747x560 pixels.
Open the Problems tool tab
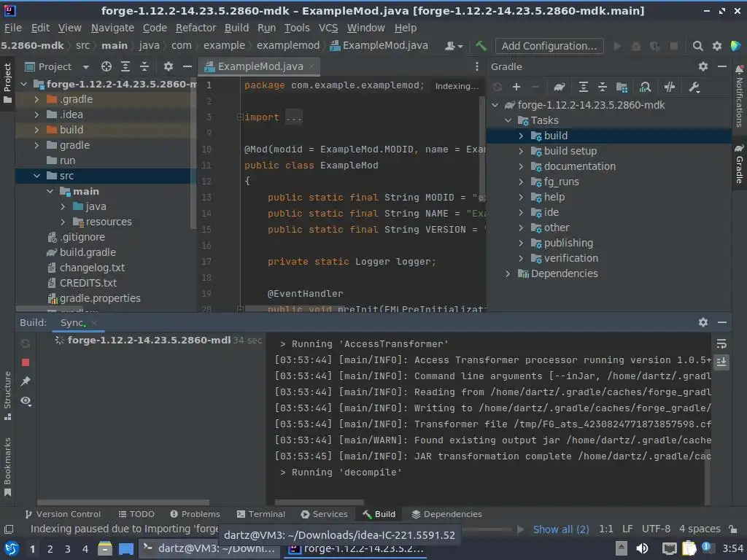click(x=196, y=514)
